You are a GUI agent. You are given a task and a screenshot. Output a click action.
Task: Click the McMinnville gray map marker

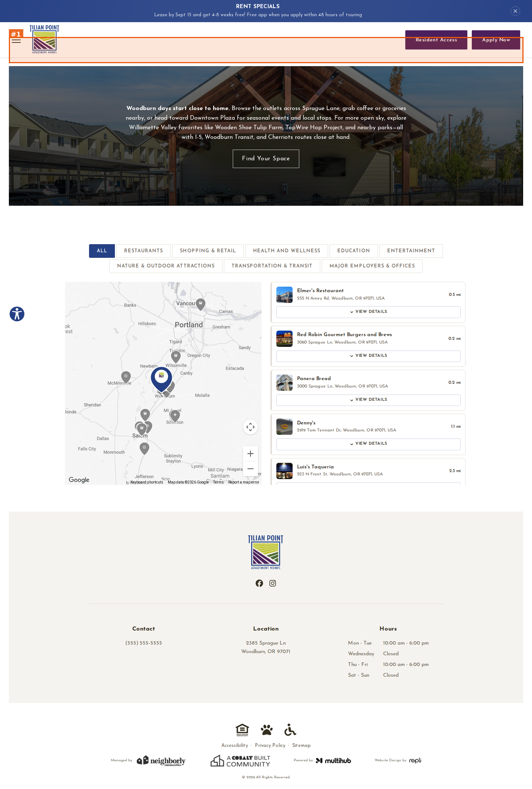126,378
